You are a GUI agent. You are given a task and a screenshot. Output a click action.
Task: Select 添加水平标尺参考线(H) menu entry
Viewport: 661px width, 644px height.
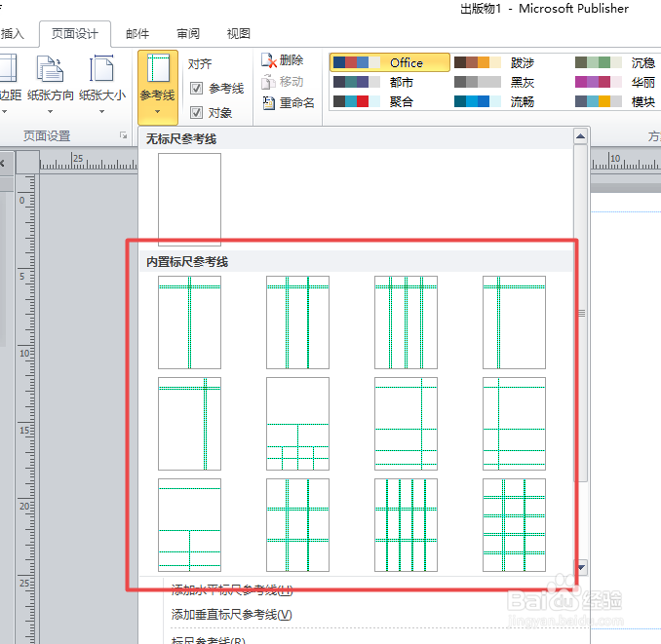click(x=231, y=590)
